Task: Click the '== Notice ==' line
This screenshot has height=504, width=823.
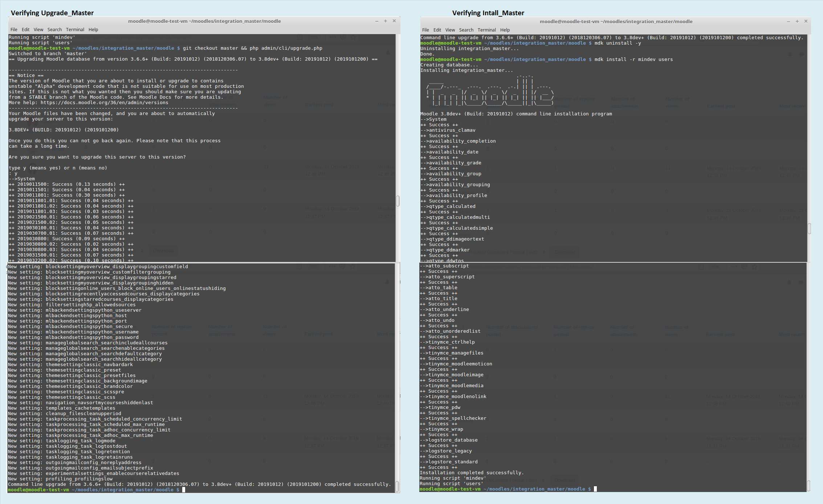Action: [x=26, y=75]
